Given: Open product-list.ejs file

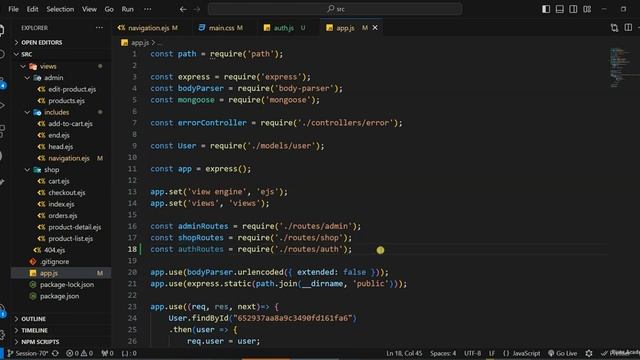Looking at the screenshot, I should (x=60, y=238).
